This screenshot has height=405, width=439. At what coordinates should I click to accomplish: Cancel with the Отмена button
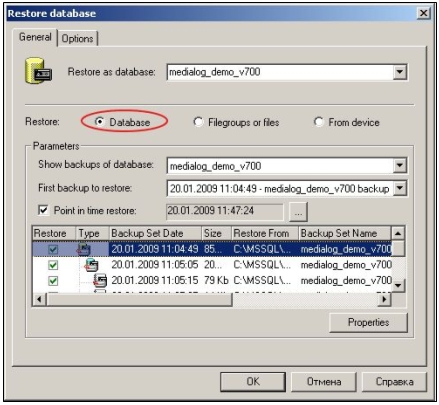(x=324, y=382)
